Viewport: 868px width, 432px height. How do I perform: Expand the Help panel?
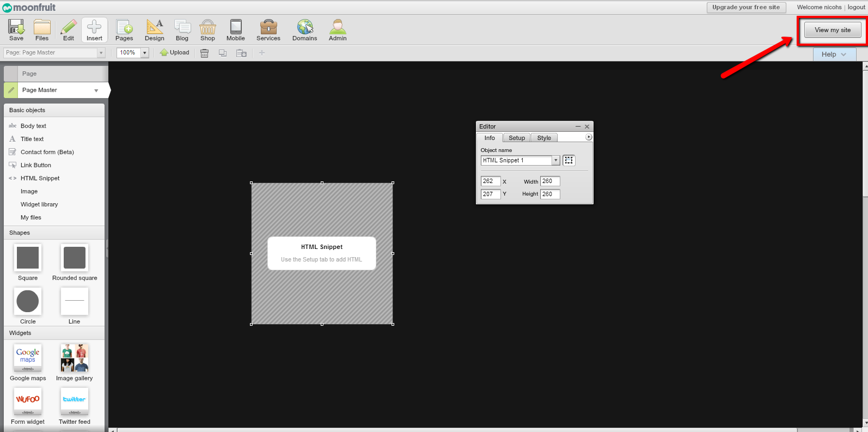tap(834, 54)
